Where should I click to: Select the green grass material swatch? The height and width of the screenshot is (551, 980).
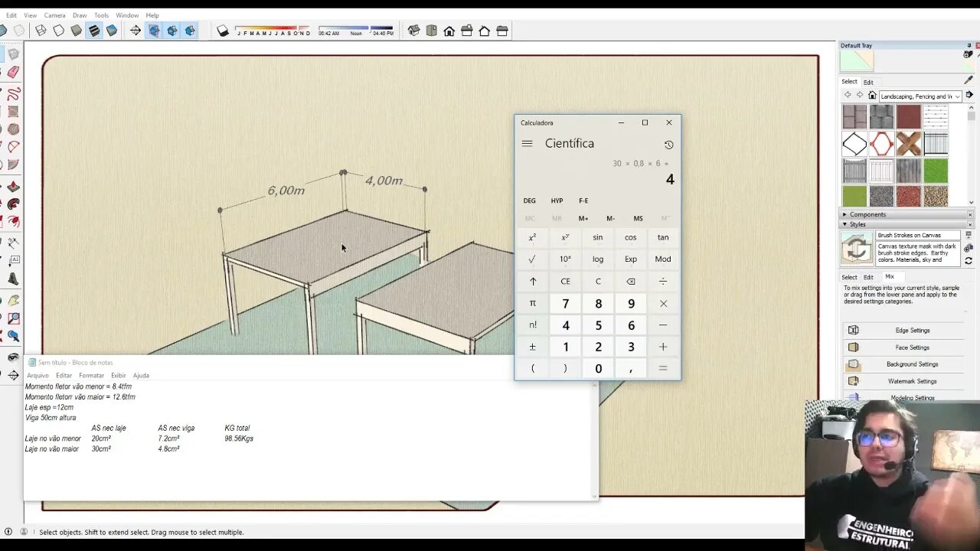click(x=936, y=171)
